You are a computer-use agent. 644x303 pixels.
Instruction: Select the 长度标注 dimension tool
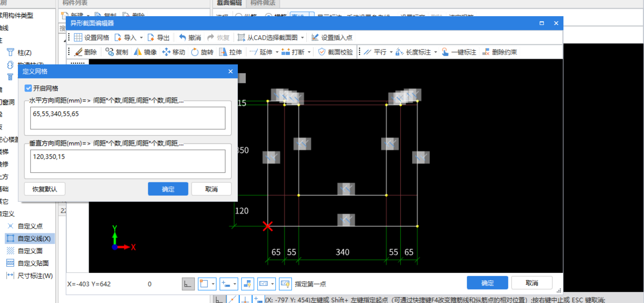click(x=413, y=52)
